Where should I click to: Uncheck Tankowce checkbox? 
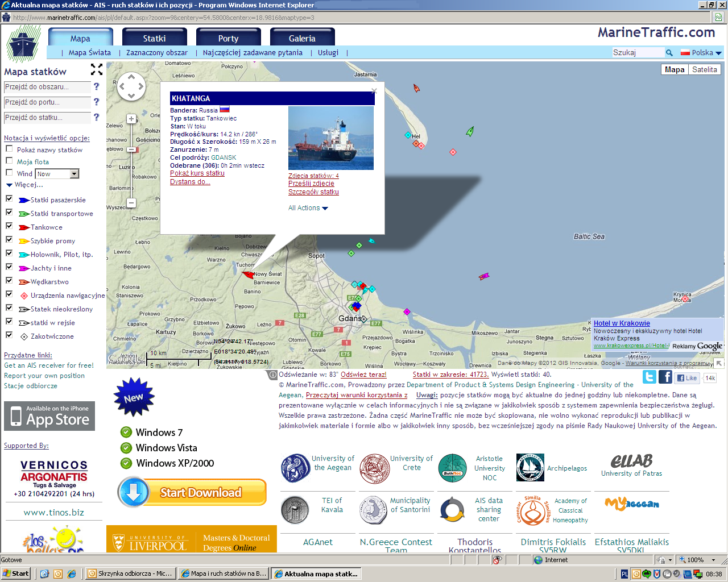(x=9, y=226)
